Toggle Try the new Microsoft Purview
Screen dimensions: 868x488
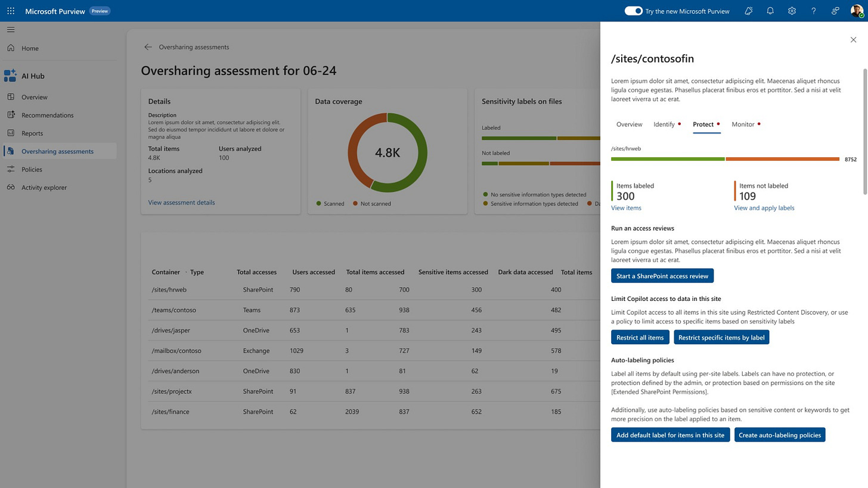[633, 11]
